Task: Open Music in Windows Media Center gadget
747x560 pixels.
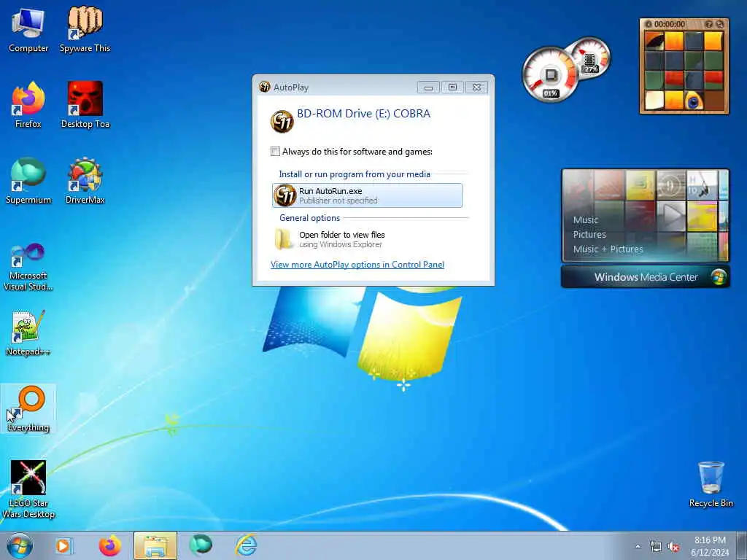Action: click(x=586, y=220)
